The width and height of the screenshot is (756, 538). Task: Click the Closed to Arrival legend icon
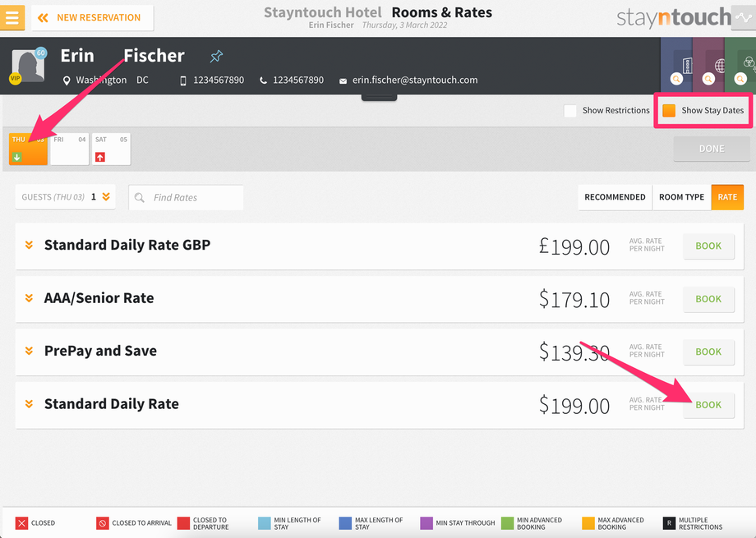(x=102, y=523)
